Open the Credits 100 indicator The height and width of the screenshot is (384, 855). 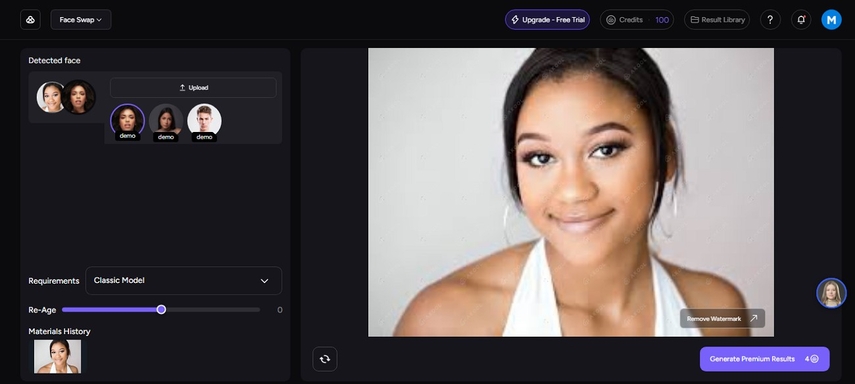click(637, 20)
